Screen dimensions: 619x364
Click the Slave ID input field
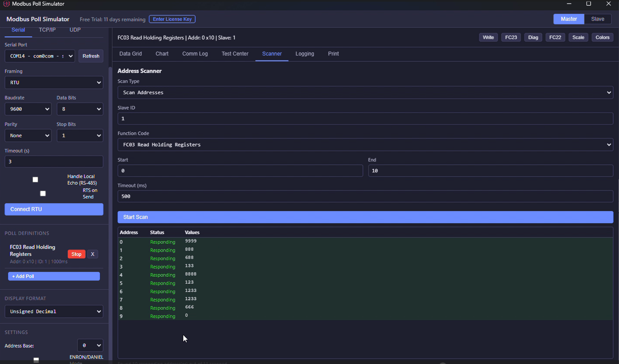pos(365,118)
